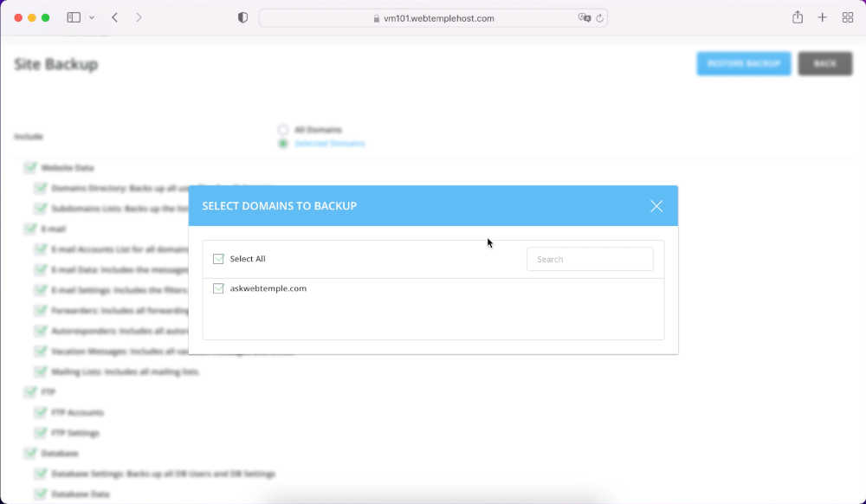Click the address bar URL field
The width and height of the screenshot is (866, 504).
click(x=433, y=18)
